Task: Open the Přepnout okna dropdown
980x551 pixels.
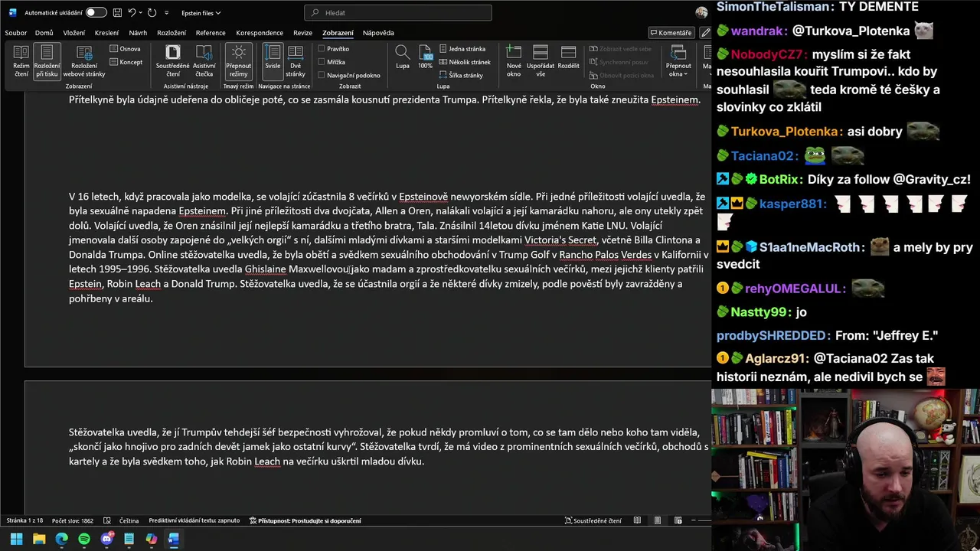Action: pyautogui.click(x=678, y=61)
